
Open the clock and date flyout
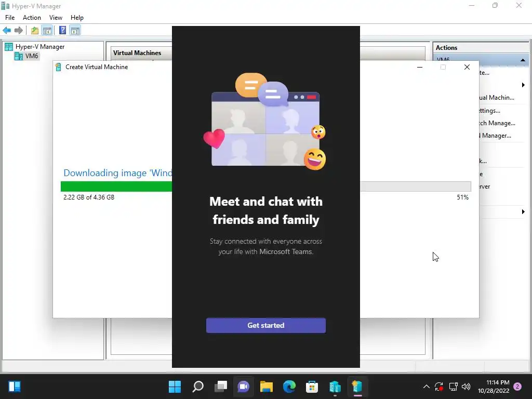[494, 387]
